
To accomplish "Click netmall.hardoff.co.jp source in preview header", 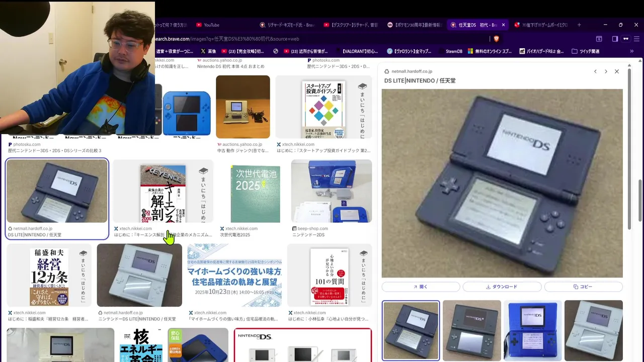I will (x=412, y=71).
